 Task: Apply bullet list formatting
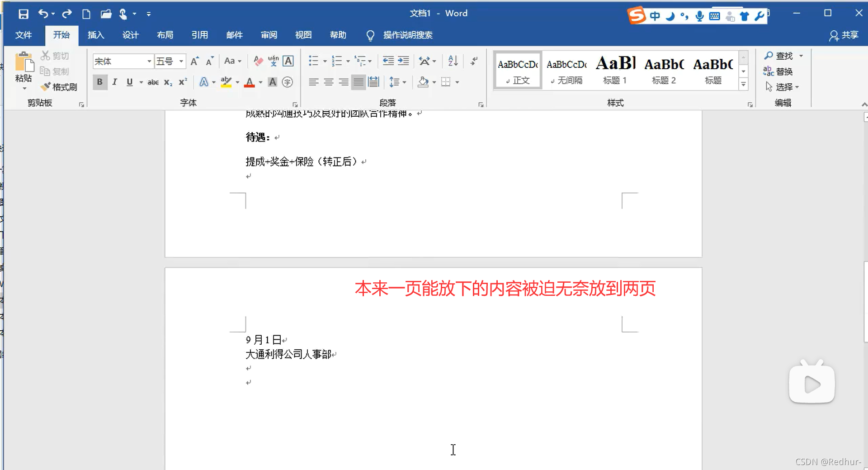[x=314, y=61]
